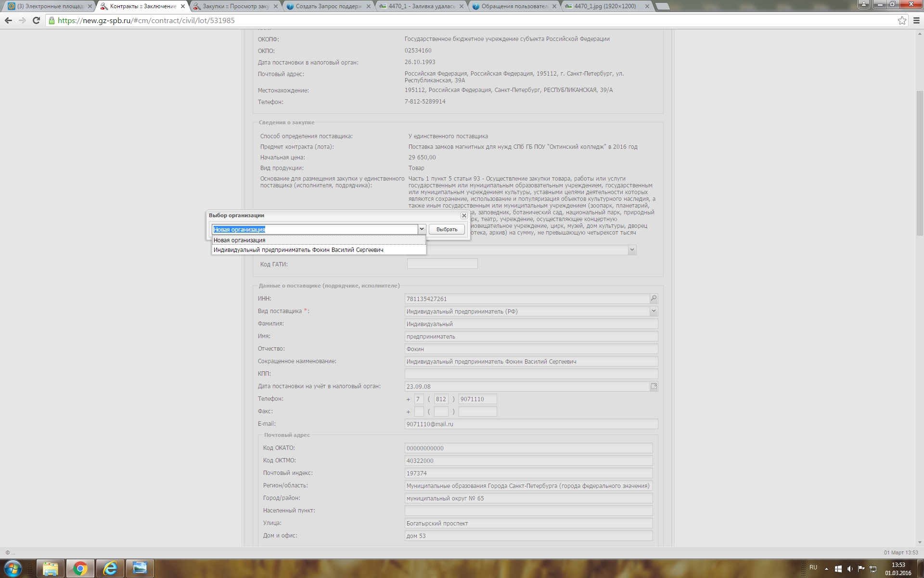This screenshot has height=578, width=924.
Task: Click the browser back arrow
Action: pos(8,20)
